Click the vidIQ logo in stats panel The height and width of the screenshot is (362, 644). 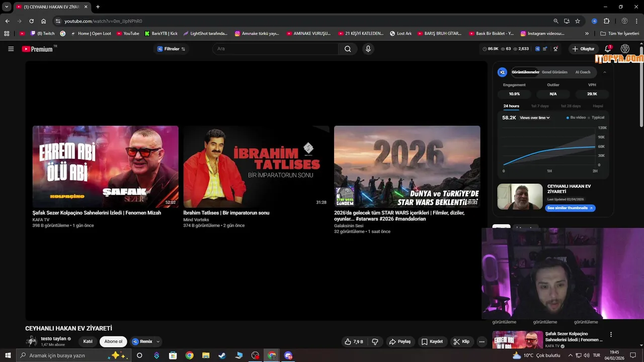pyautogui.click(x=502, y=72)
